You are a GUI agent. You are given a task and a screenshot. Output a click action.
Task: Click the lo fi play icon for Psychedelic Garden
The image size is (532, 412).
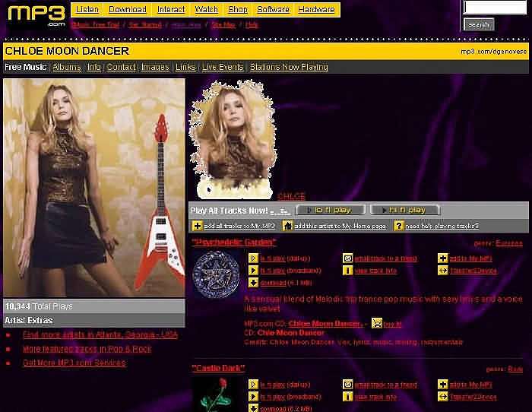(253, 258)
